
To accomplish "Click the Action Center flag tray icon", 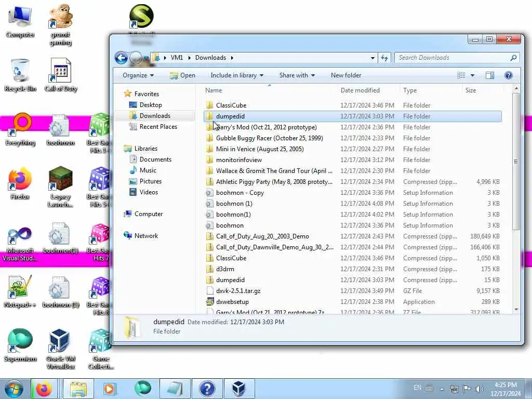I will pos(467,389).
